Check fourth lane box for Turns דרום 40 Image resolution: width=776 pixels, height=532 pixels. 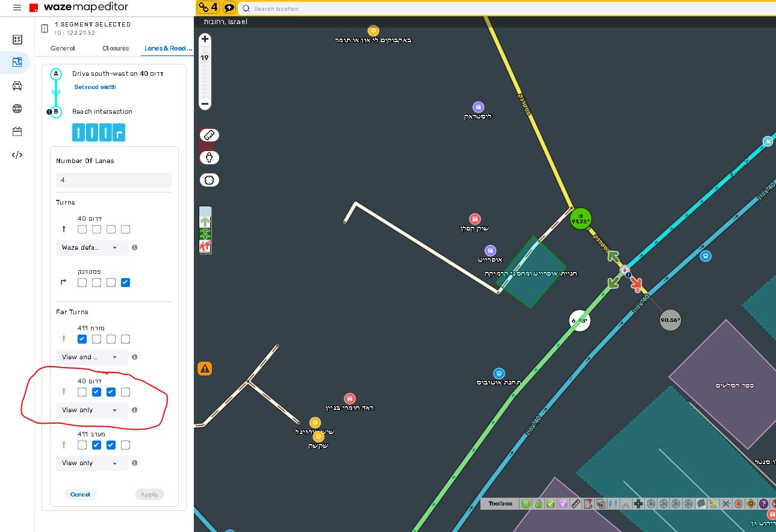(x=125, y=229)
